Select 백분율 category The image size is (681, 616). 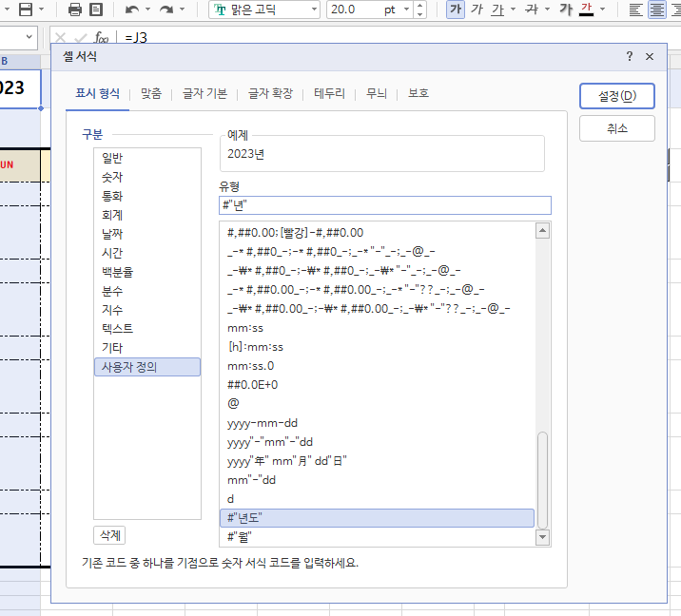(147, 272)
